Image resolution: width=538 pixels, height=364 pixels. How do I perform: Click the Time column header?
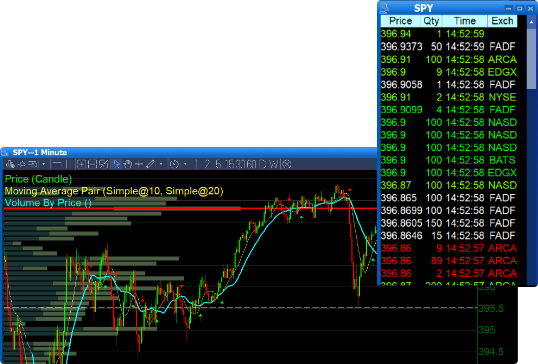465,21
